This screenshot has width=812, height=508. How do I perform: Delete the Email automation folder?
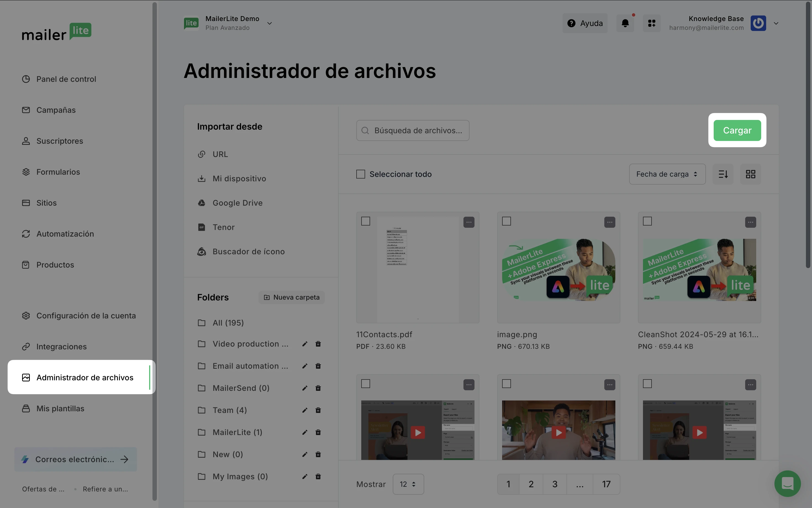pyautogui.click(x=318, y=366)
